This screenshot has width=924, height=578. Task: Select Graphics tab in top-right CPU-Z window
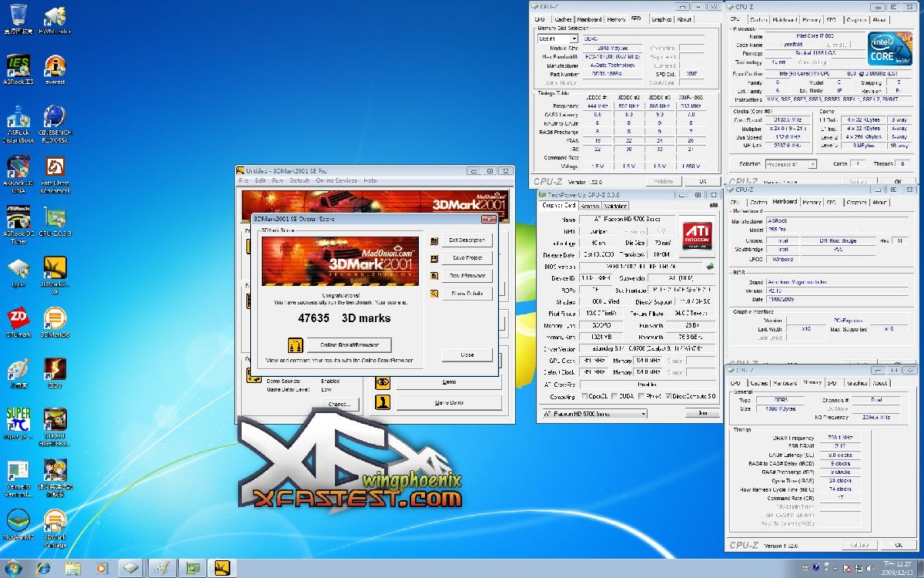[856, 19]
